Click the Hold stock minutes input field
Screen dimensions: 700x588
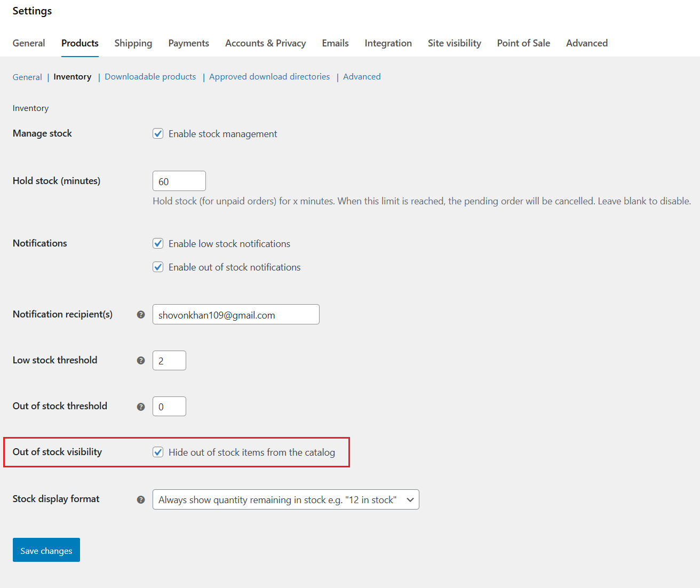(179, 181)
